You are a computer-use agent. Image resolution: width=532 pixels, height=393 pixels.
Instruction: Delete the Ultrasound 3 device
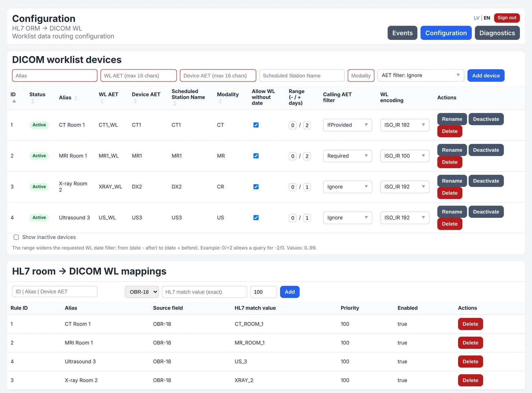point(450,224)
